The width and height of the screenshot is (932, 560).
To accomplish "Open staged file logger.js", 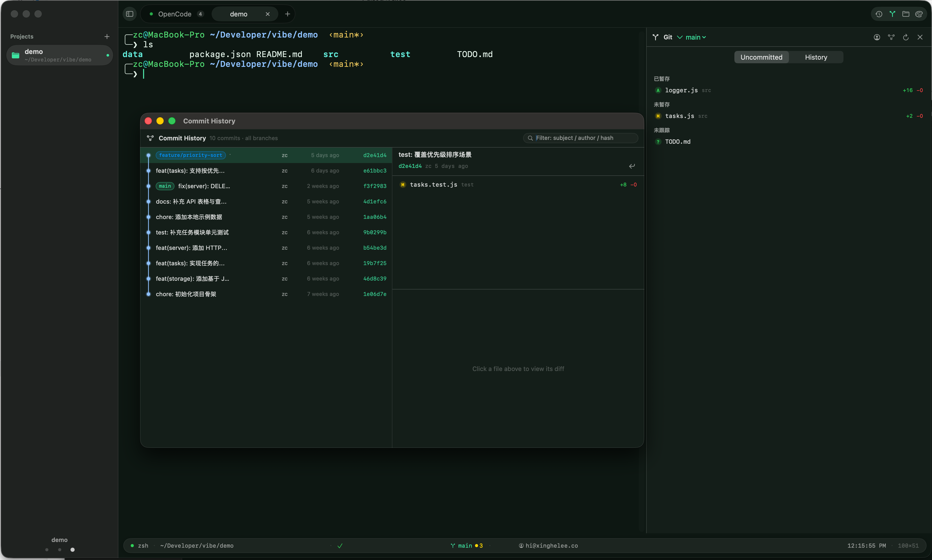I will 788,90.
